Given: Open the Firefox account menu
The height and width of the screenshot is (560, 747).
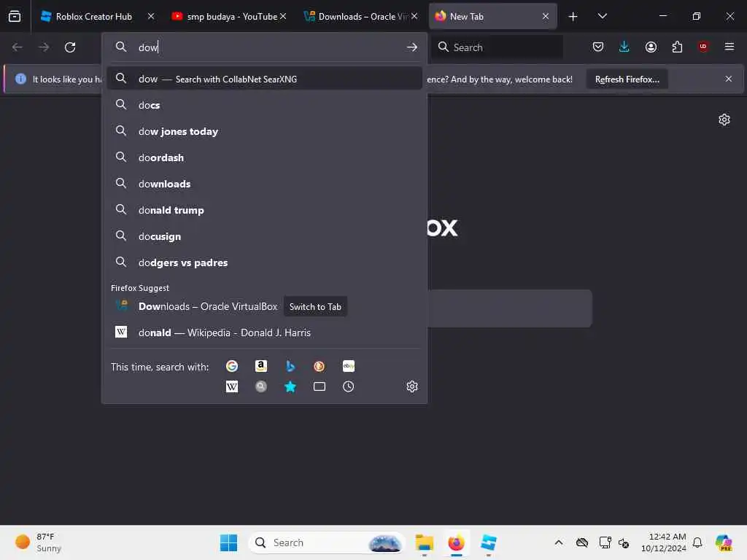Looking at the screenshot, I should click(651, 47).
